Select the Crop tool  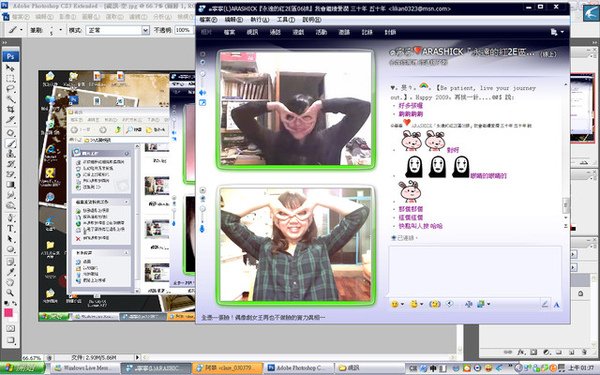pos(10,109)
